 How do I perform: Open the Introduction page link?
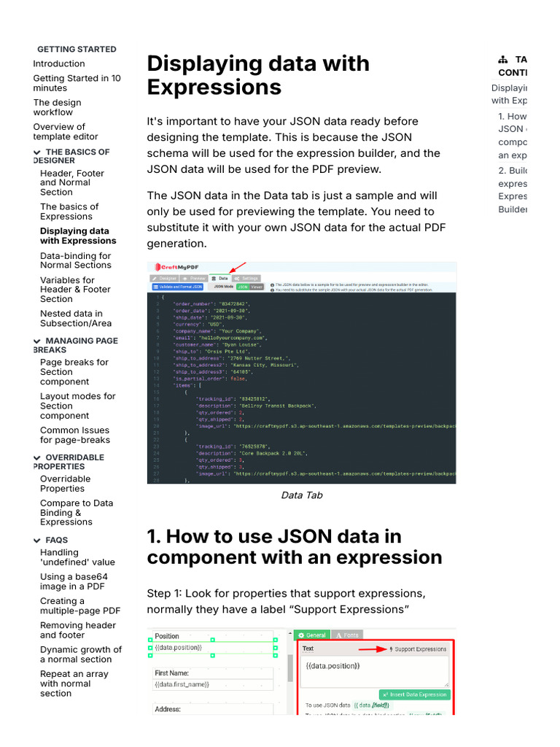(59, 63)
